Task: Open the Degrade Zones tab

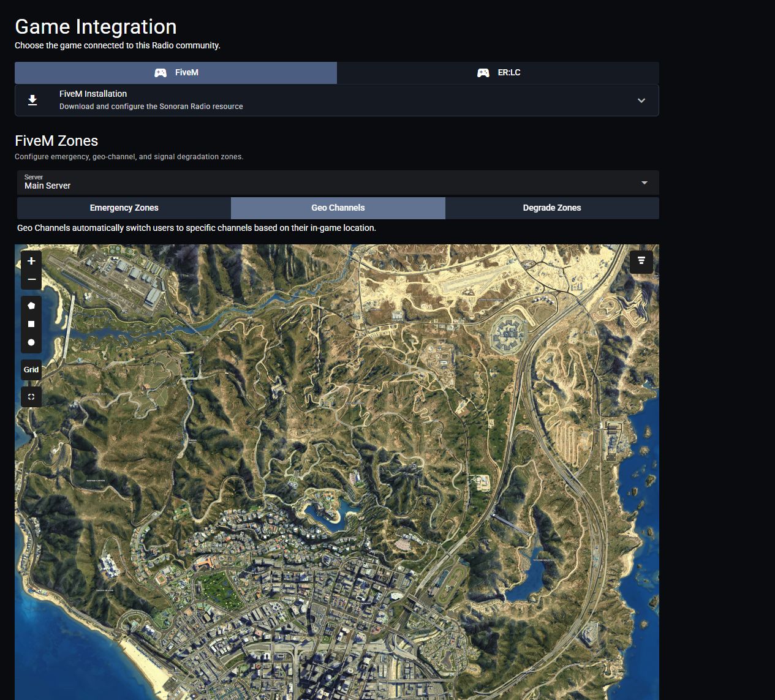Action: (x=552, y=208)
